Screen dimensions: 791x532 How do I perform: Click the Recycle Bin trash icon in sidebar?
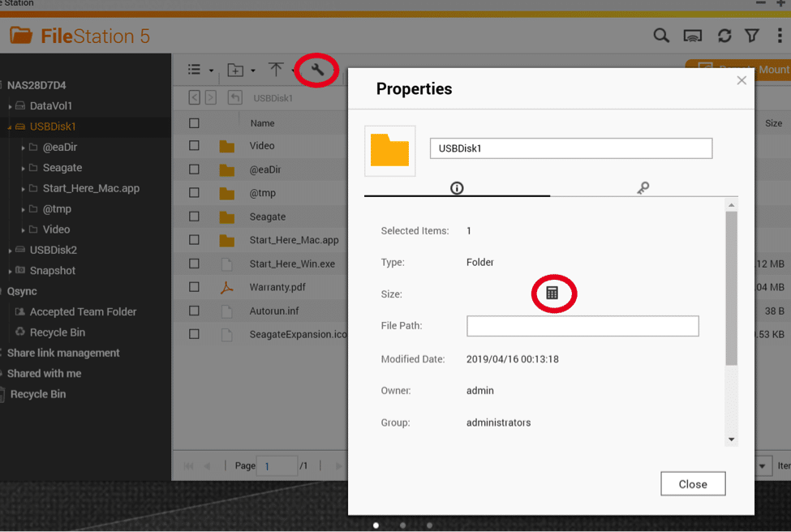tap(3, 394)
